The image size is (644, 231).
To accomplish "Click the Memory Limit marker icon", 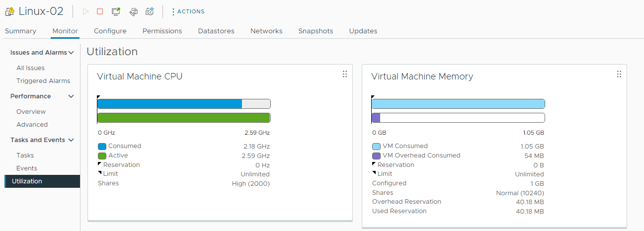I will coord(374,173).
